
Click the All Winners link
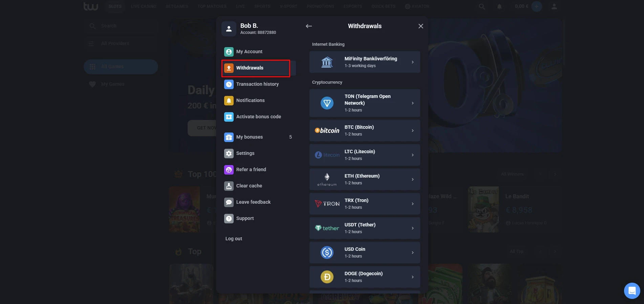(x=512, y=174)
